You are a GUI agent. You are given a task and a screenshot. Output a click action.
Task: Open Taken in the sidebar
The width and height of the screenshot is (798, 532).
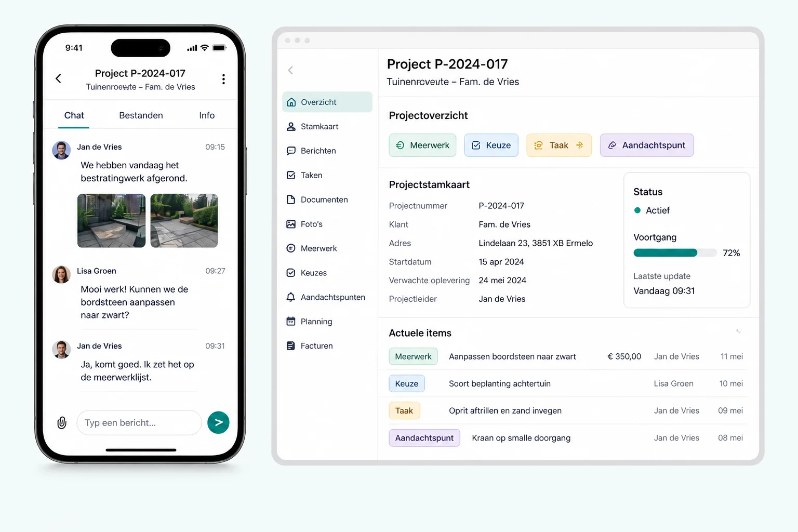pyautogui.click(x=327, y=175)
